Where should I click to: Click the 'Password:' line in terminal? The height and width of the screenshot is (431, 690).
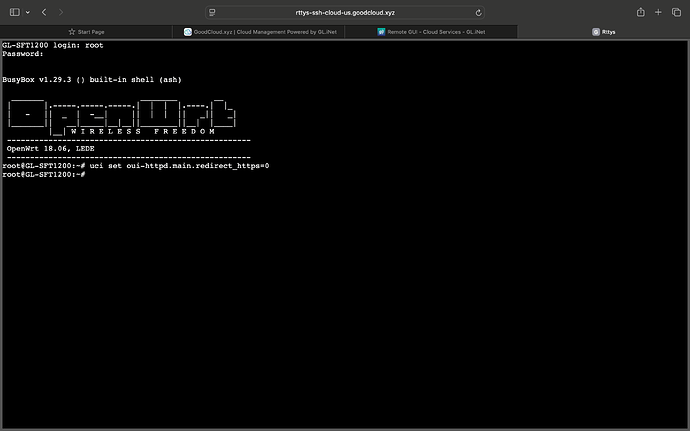23,54
